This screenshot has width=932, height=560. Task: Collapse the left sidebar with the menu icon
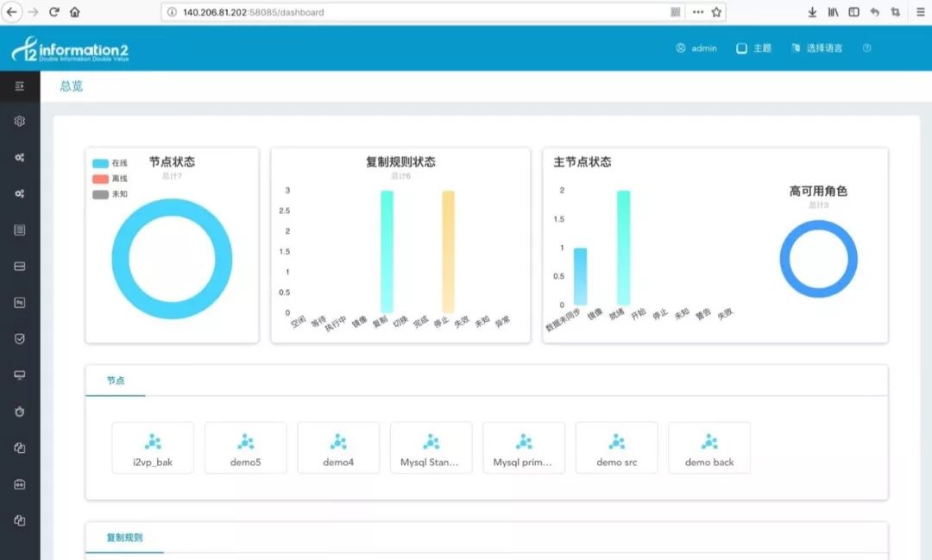point(19,86)
